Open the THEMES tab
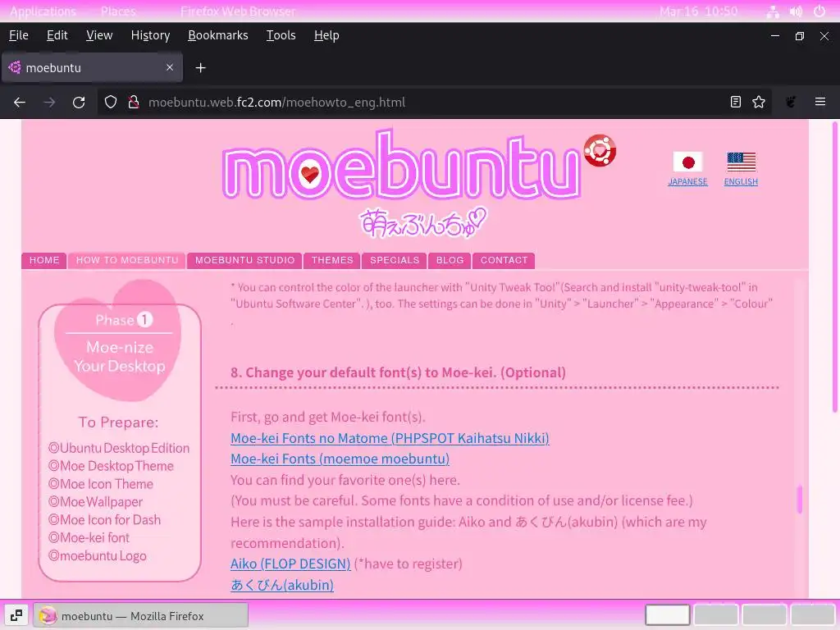 coord(332,260)
